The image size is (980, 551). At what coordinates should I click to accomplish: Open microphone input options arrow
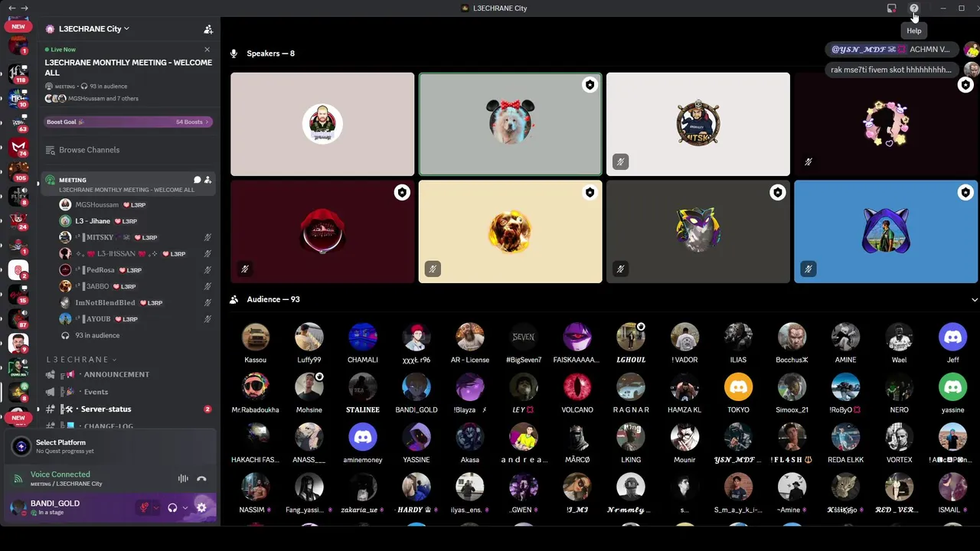point(155,507)
